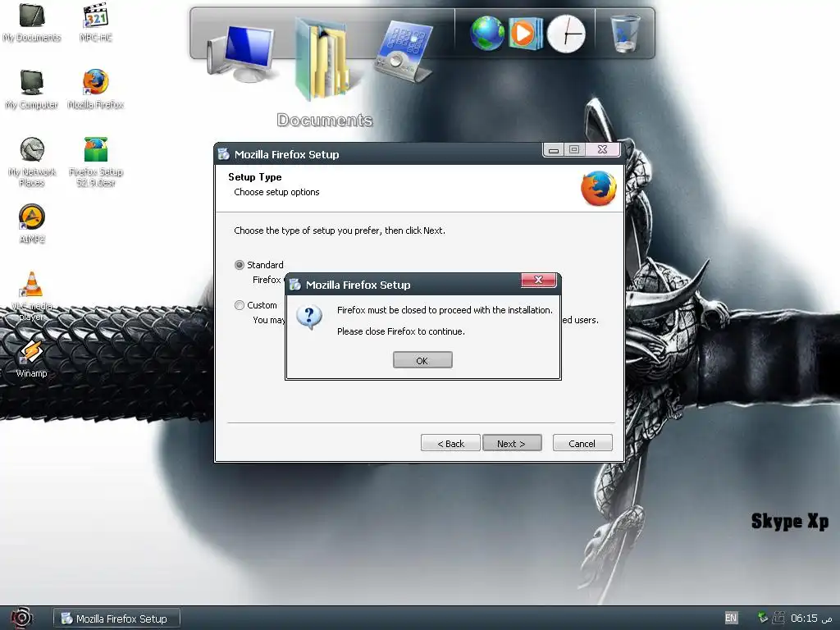840x630 pixels.
Task: Open the Recycle Bin in dock
Action: 624,33
